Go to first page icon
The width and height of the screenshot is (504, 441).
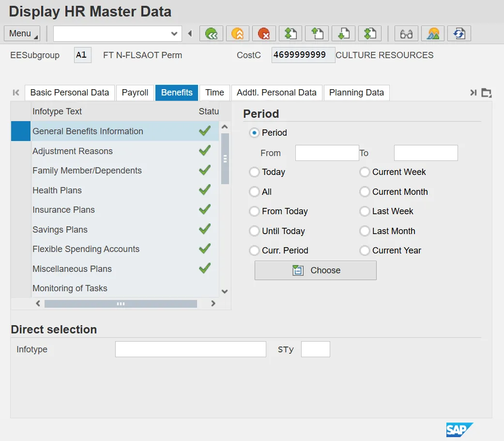pos(290,33)
